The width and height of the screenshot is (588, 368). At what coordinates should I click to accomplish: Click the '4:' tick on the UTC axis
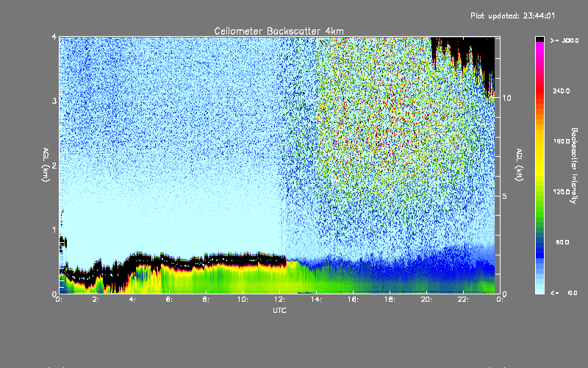[x=132, y=300]
